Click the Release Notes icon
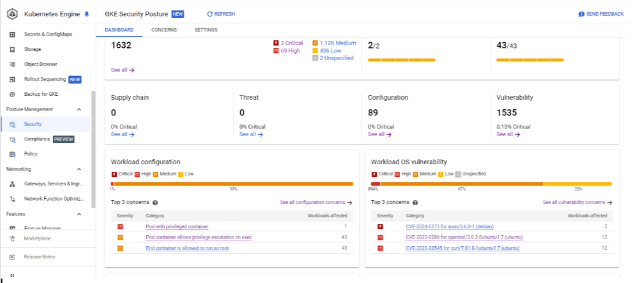 pos(12,257)
